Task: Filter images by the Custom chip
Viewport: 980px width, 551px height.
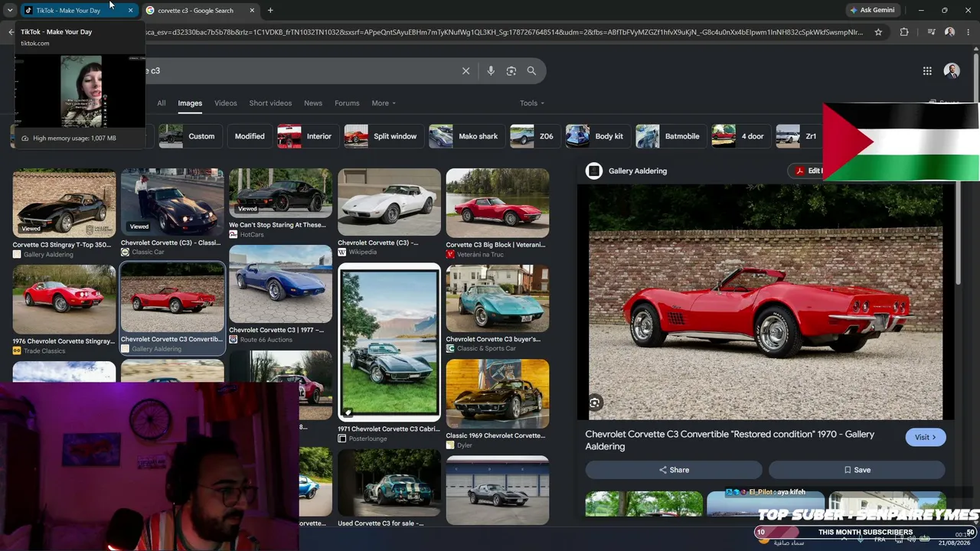Action: pyautogui.click(x=190, y=136)
